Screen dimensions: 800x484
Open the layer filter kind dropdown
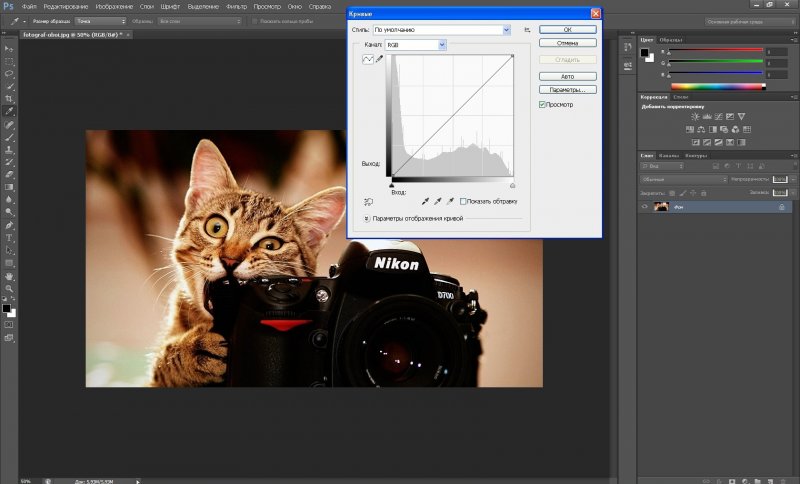click(662, 166)
